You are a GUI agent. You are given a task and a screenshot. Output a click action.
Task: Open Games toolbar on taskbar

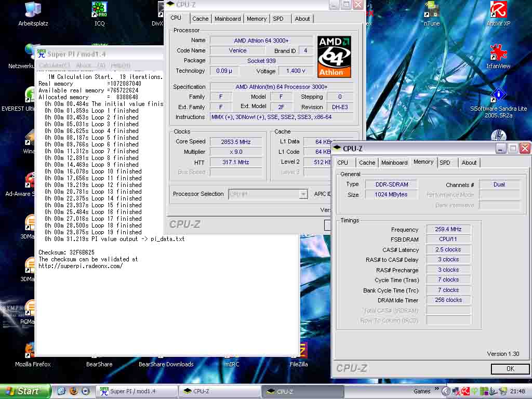[x=422, y=392]
